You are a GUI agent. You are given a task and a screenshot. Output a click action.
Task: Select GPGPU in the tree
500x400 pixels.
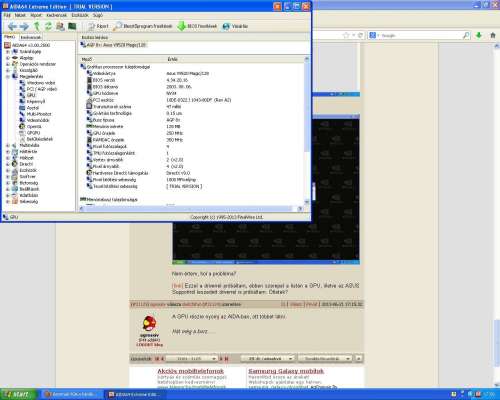pos(30,133)
